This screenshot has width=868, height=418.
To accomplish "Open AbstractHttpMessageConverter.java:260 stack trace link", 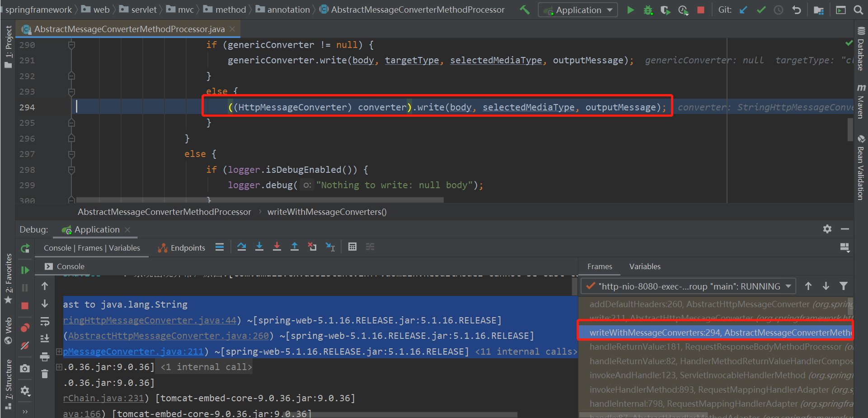I will 169,336.
